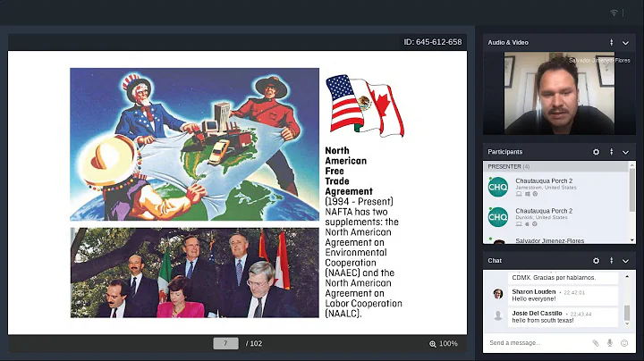Select Chautauqua Porch 2 from Dunkirk

[555, 217]
